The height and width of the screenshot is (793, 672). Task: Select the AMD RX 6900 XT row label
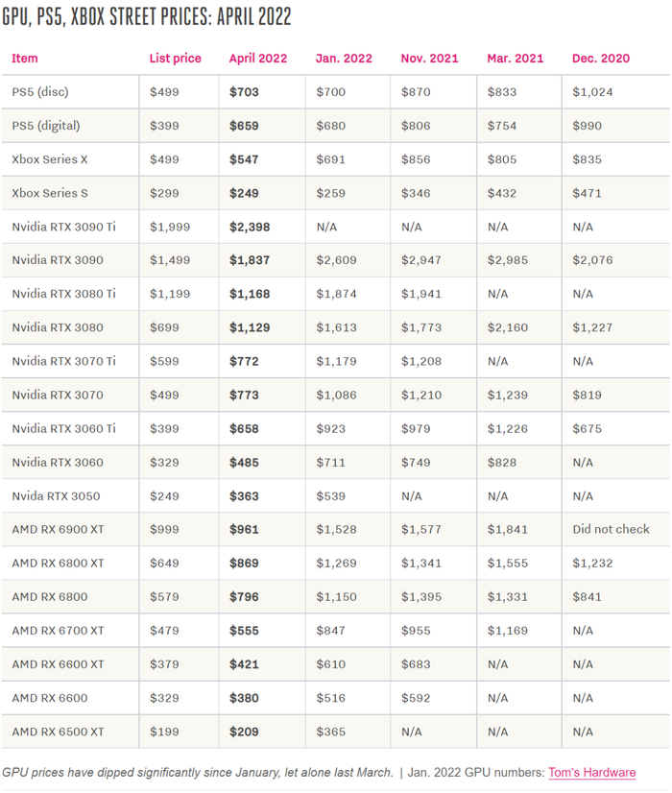[x=58, y=529]
